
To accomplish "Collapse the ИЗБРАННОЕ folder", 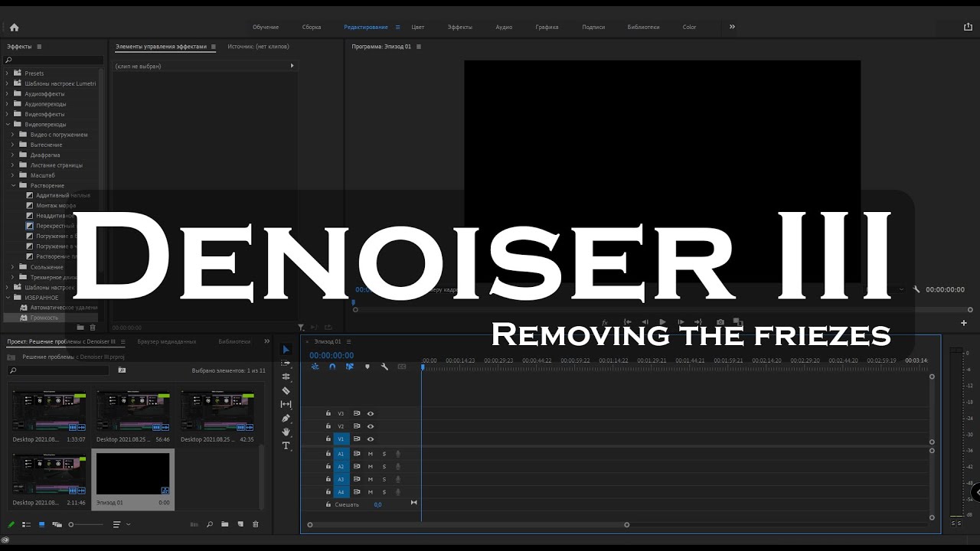I will pos(8,297).
